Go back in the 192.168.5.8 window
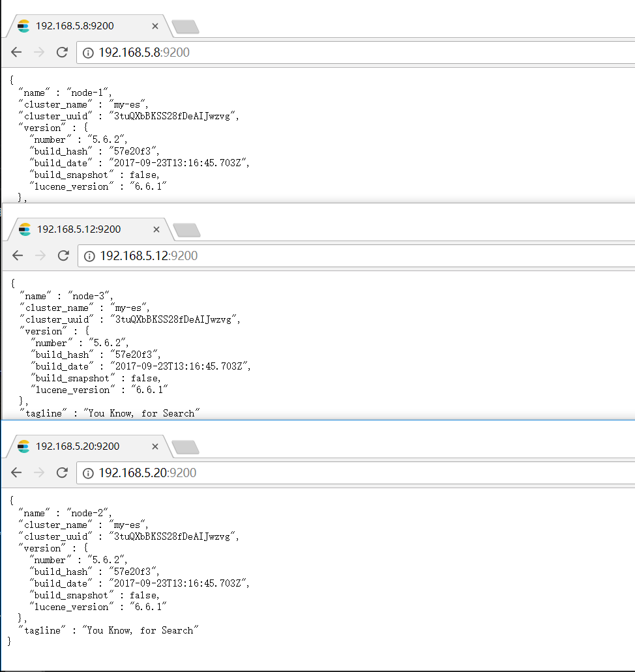The height and width of the screenshot is (672, 635). pyautogui.click(x=16, y=52)
